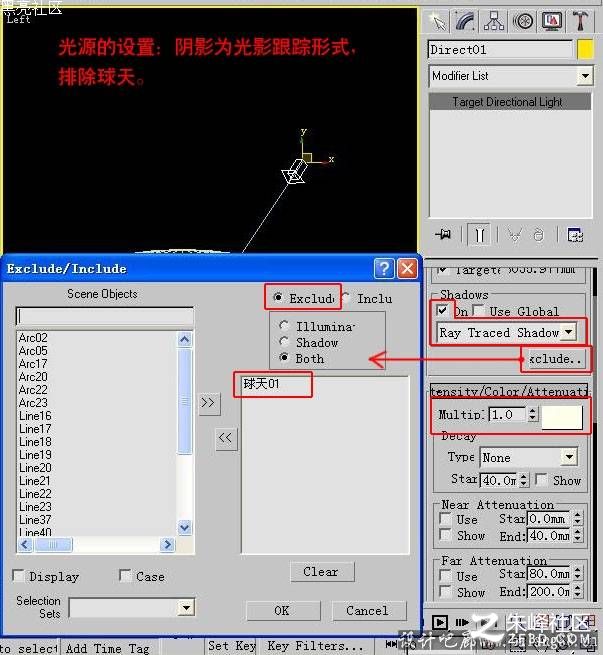603x655 pixels.
Task: Click the Cancel button
Action: click(x=368, y=610)
